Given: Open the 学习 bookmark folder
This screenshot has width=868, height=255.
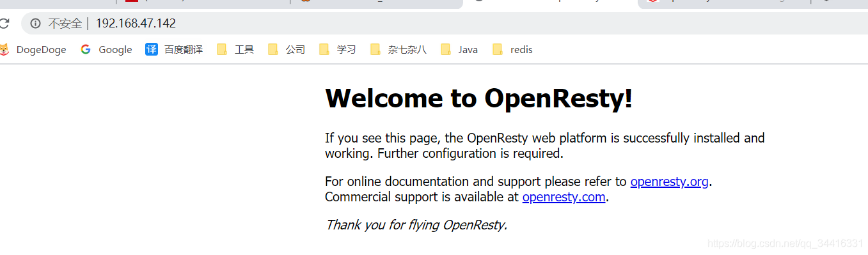Looking at the screenshot, I should pyautogui.click(x=338, y=49).
